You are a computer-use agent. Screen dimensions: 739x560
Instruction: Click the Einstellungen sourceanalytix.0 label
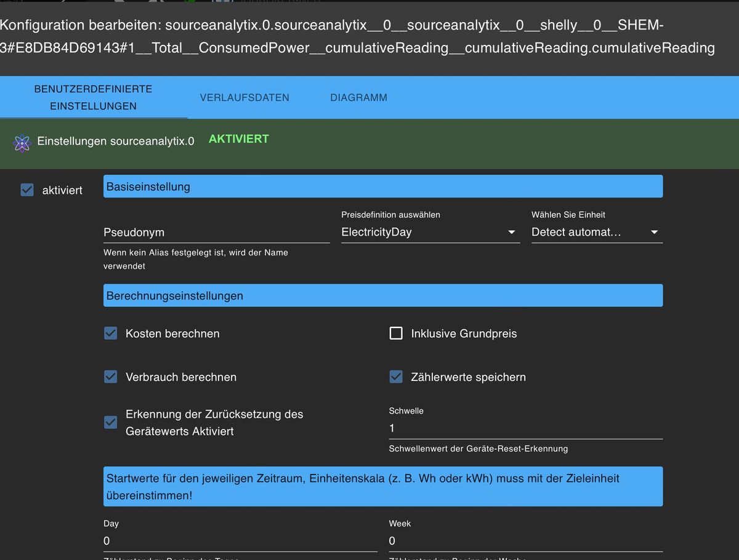click(x=116, y=141)
